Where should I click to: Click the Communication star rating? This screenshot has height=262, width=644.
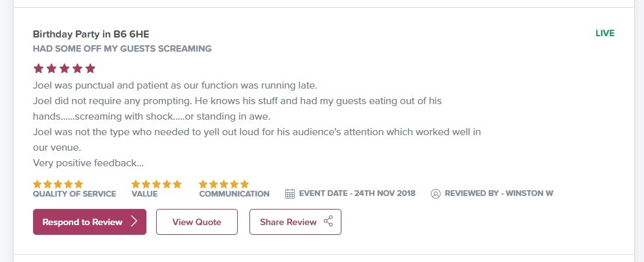[x=224, y=184]
